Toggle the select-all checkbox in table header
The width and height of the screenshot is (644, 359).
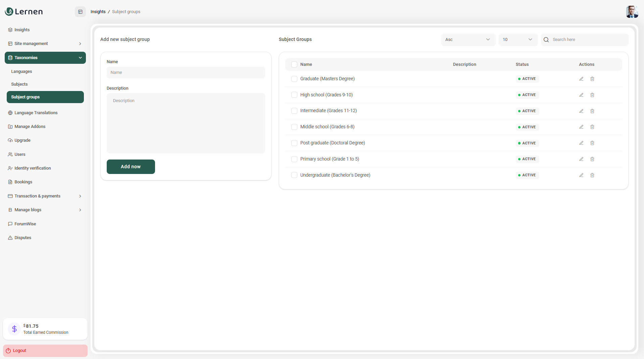point(294,64)
